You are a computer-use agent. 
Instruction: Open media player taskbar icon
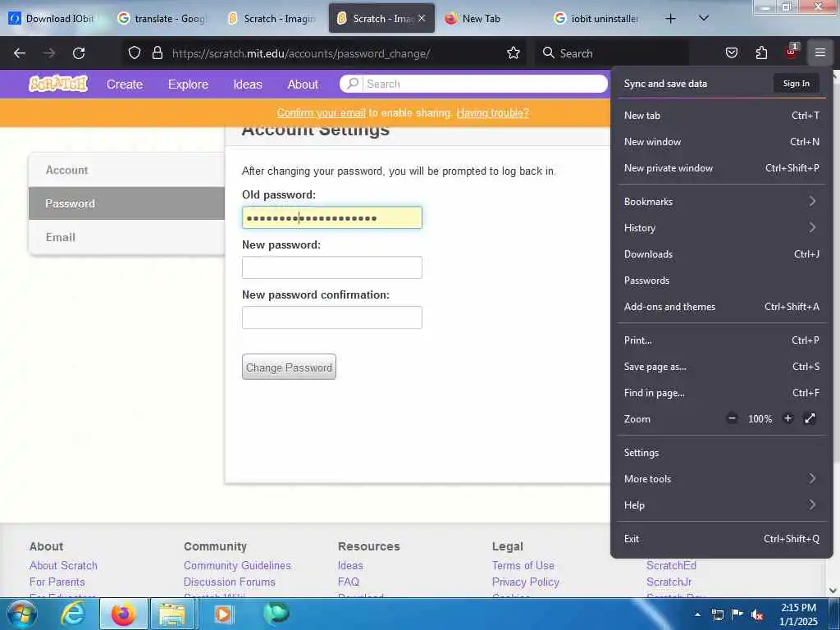point(223,614)
